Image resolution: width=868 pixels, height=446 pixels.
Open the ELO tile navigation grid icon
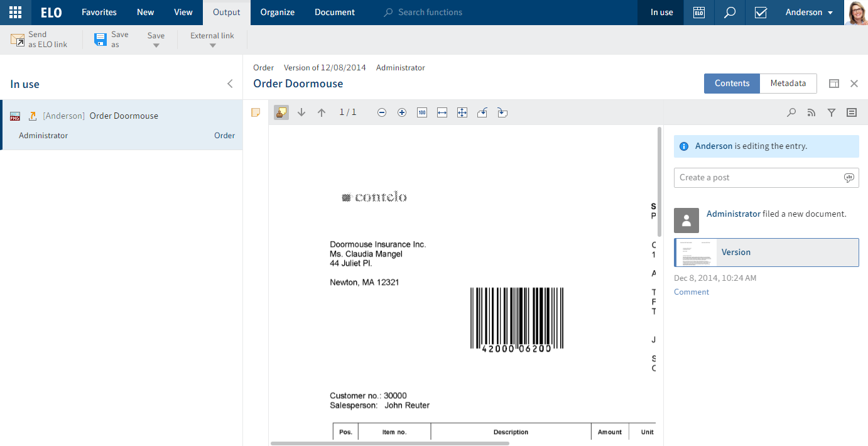(15, 13)
